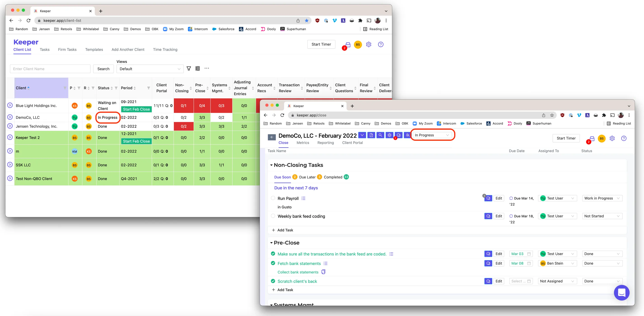Image resolution: width=644 pixels, height=316 pixels.
Task: Collapse the Pre-Close section
Action: click(x=271, y=243)
